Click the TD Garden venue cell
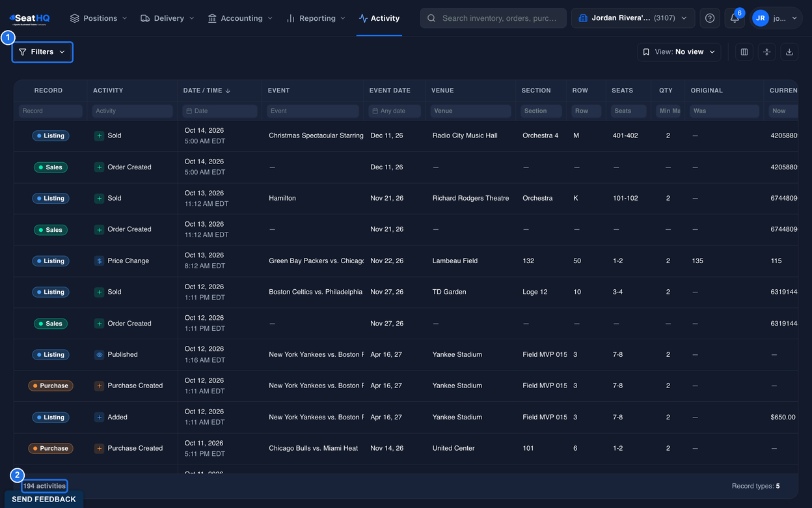Screen dimensions: 812x508 [x=449, y=292]
